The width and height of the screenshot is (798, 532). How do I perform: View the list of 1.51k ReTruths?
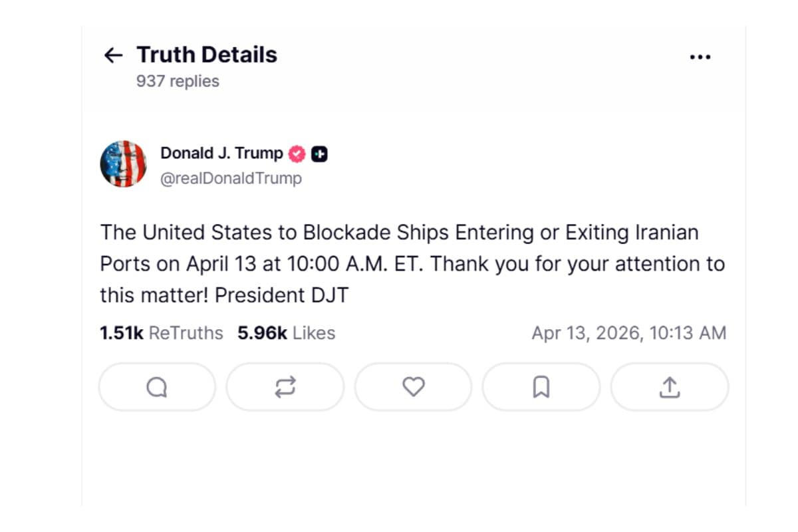pyautogui.click(x=162, y=333)
